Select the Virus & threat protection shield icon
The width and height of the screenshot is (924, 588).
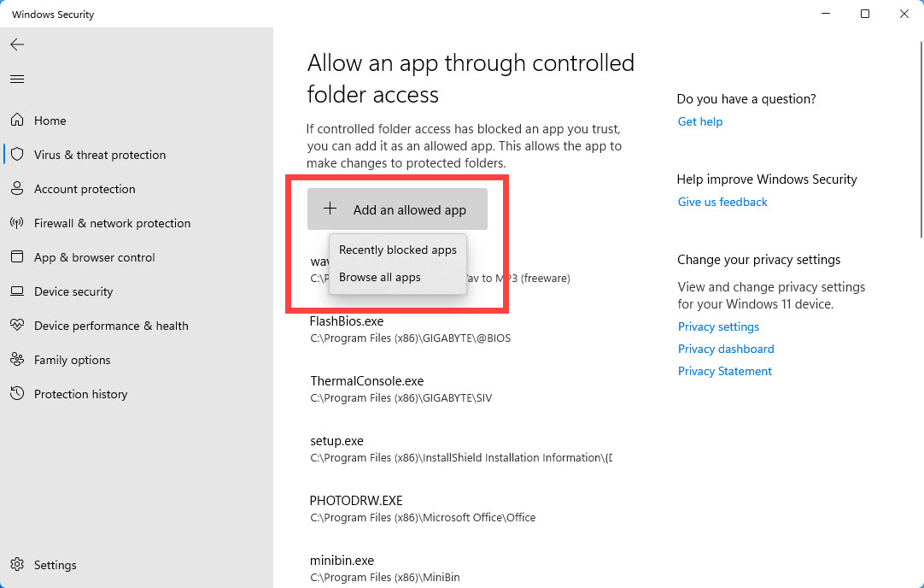[x=17, y=155]
